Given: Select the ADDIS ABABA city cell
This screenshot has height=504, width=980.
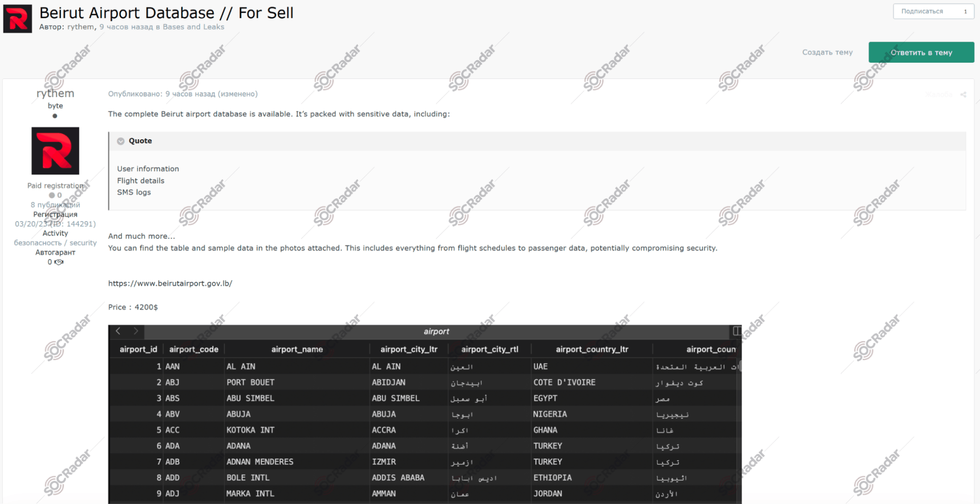Looking at the screenshot, I should tap(409, 478).
